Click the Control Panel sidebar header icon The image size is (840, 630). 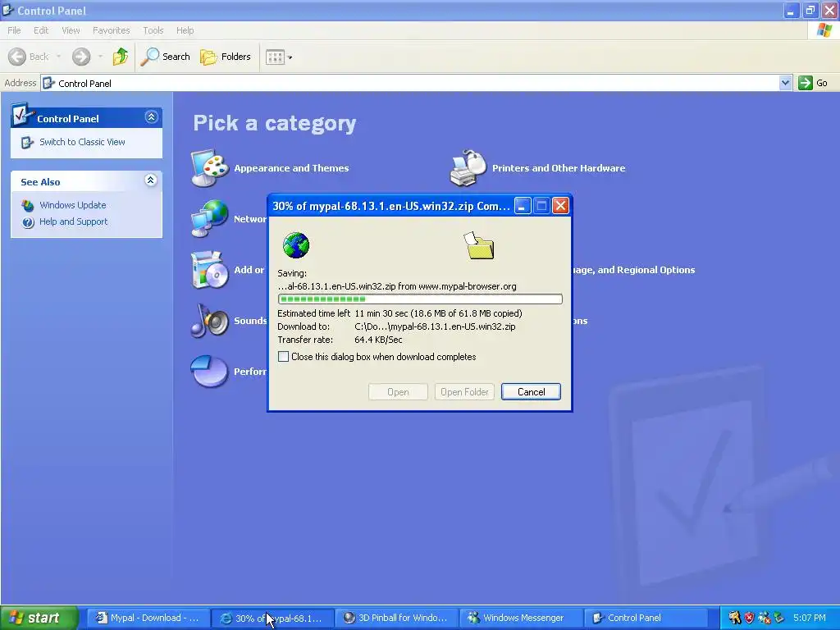click(22, 113)
